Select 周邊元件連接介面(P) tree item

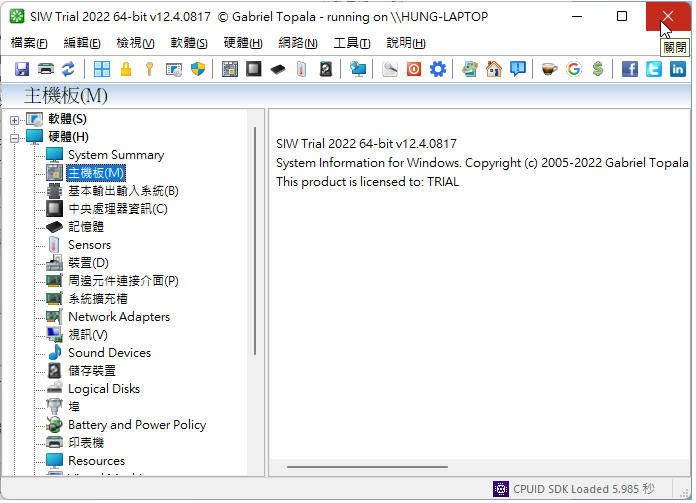pyautogui.click(x=123, y=281)
